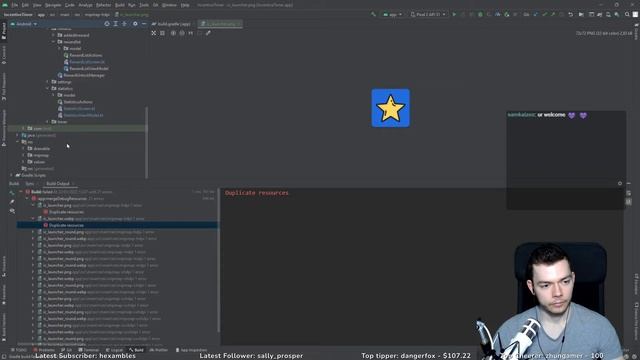Screen dimensions: 640x360
Task: Open the Navigate menu
Action: (x=53, y=5)
